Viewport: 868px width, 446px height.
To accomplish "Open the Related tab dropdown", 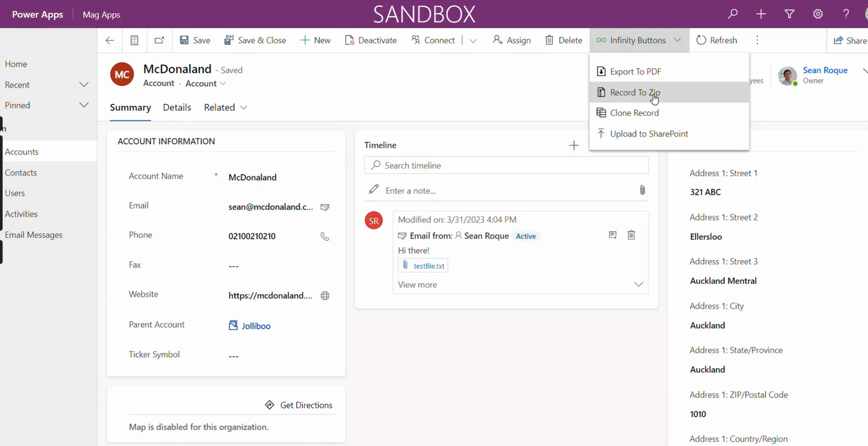I will tap(225, 108).
